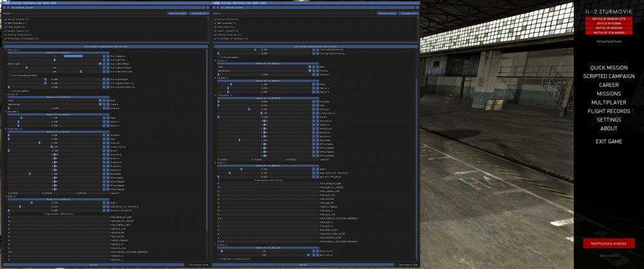The width and height of the screenshot is (644, 269).
Task: Open the ClarityBlendMode dropdown
Action: pyautogui.click(x=99, y=64)
